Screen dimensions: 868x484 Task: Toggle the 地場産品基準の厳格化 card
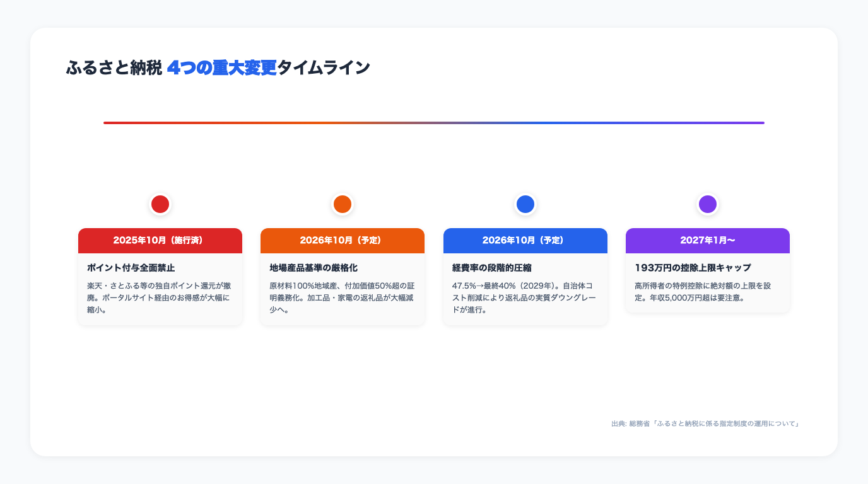pos(343,277)
